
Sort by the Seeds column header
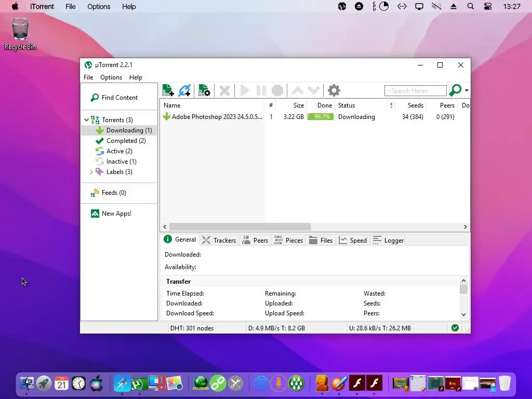410,105
